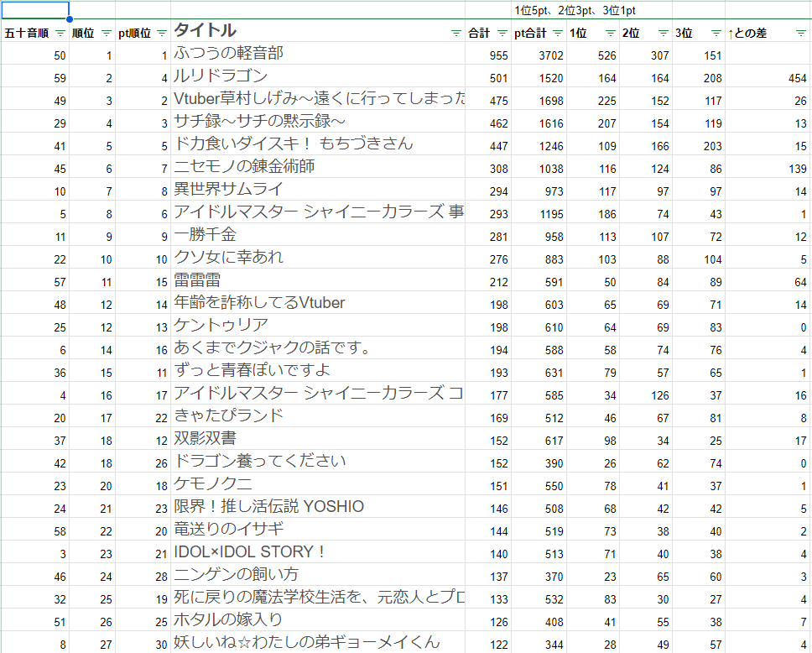Select title cell ケモノクニ
Image resolution: width=812 pixels, height=653 pixels.
[x=317, y=484]
